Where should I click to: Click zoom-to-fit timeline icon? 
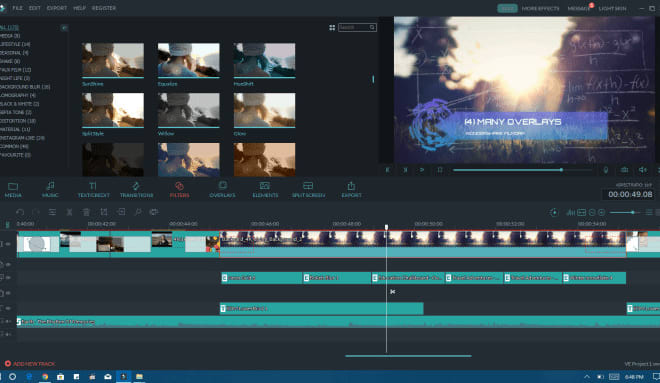coord(581,213)
